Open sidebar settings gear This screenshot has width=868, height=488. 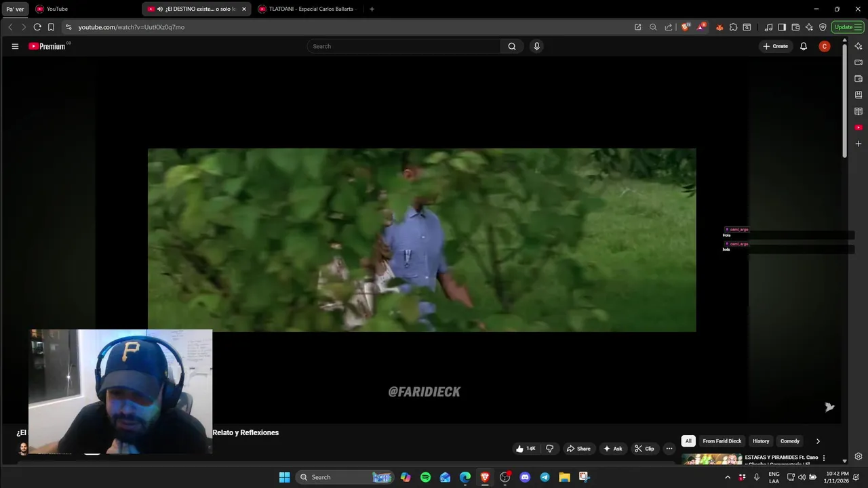pos(859,456)
